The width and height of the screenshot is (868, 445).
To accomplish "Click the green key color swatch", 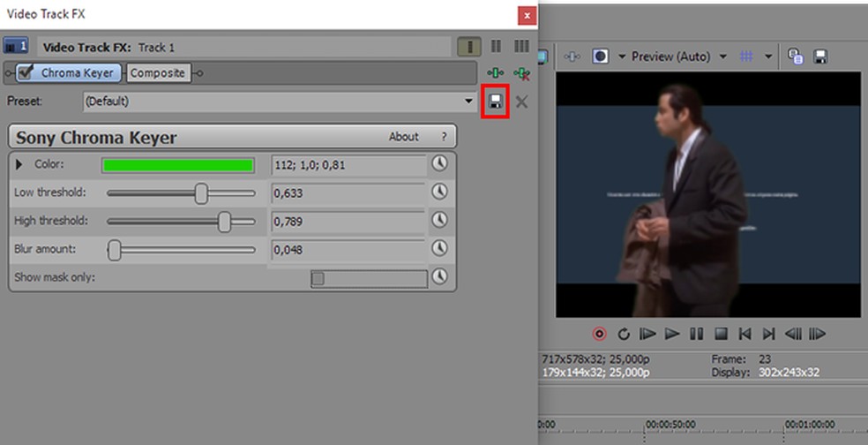I will [x=178, y=165].
